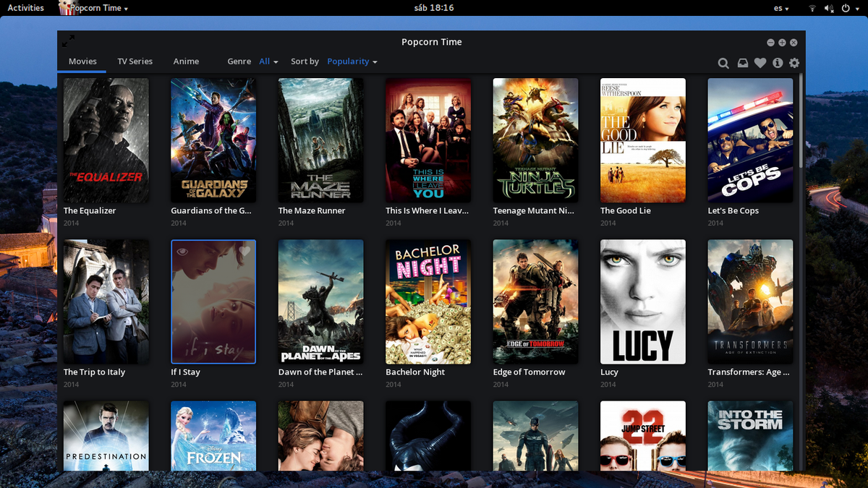Open the es keyboard language dropdown

coord(781,8)
